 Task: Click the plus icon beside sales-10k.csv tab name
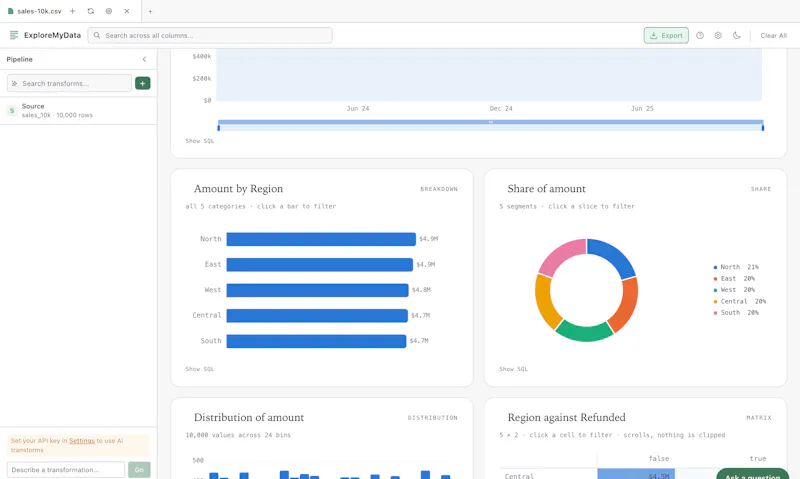point(72,11)
